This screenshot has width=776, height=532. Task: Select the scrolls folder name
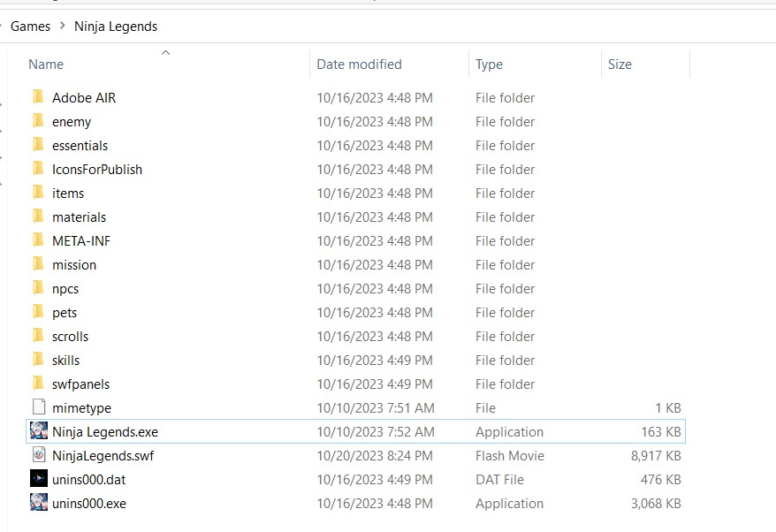coord(71,337)
